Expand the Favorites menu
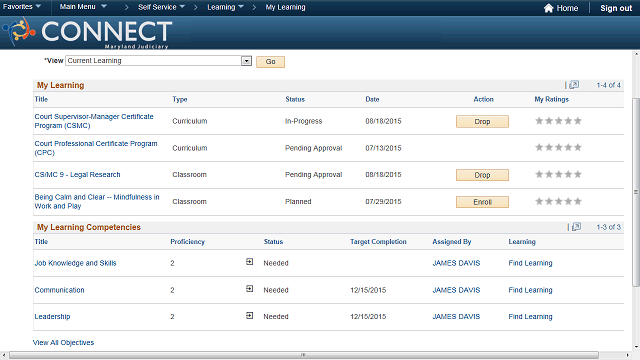The height and width of the screenshot is (360, 640). coord(22,7)
